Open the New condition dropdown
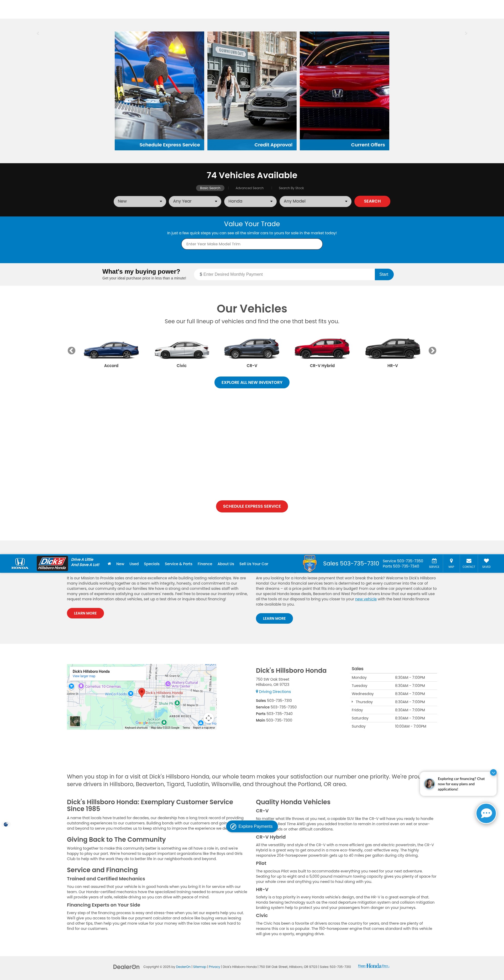 [x=140, y=201]
